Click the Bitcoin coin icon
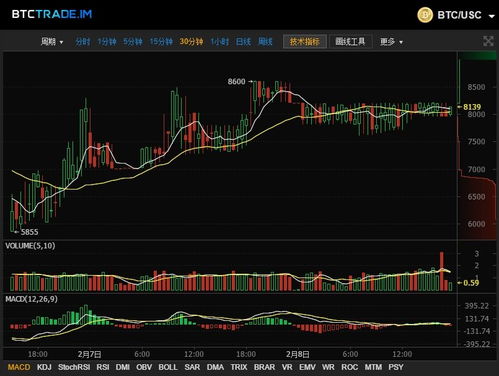This screenshot has height=376, width=499. [x=425, y=15]
